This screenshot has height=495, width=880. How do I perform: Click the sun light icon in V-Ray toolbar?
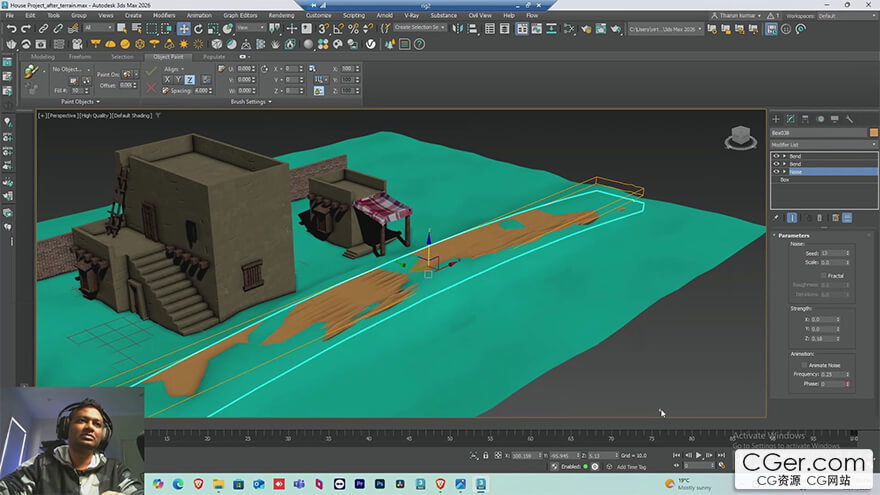(x=184, y=44)
